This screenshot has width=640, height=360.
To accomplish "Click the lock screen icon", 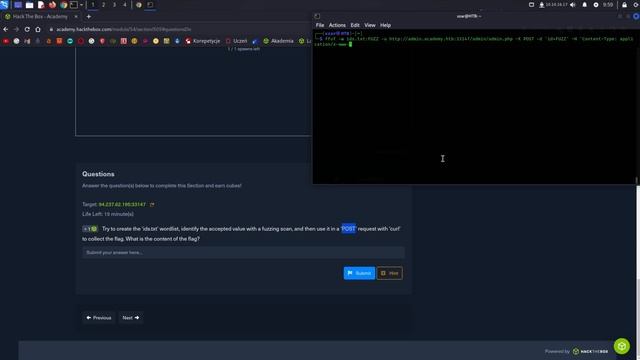I will 624,5.
